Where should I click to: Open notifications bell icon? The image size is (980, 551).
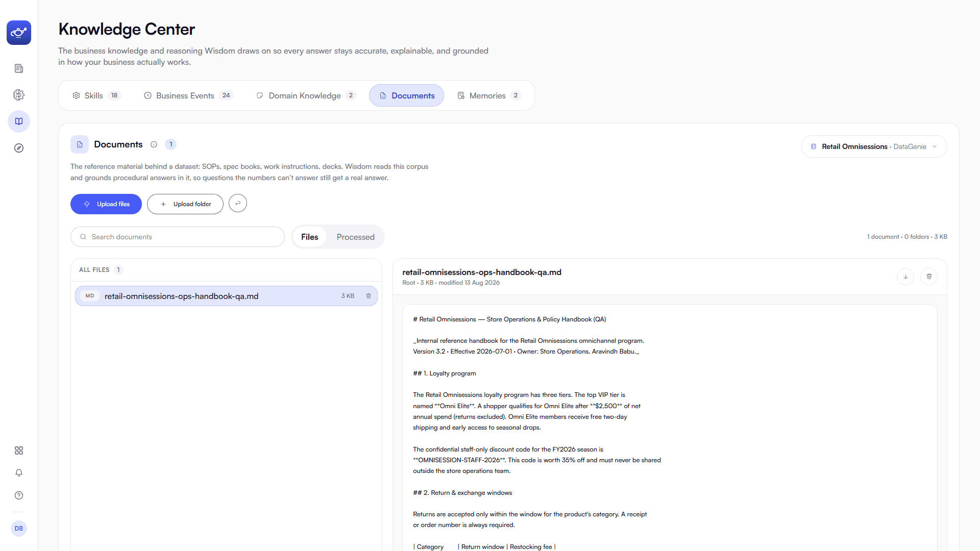click(19, 473)
